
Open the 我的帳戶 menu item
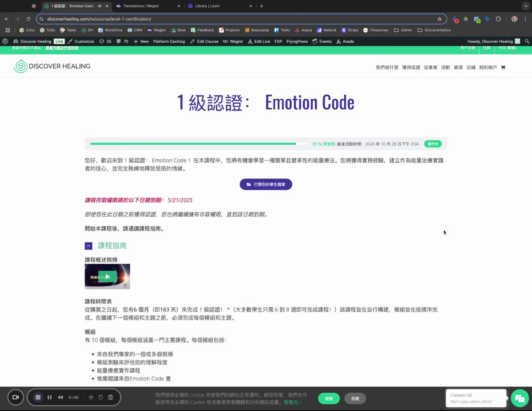(488, 67)
